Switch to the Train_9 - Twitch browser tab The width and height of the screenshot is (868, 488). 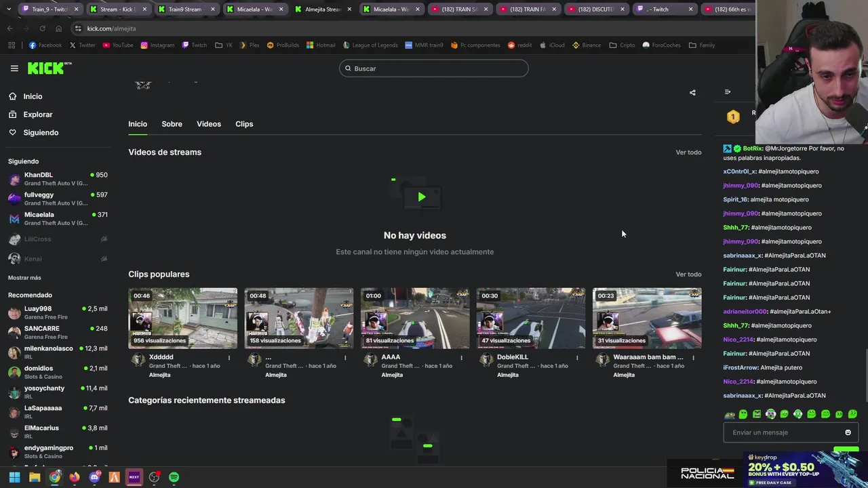[x=50, y=9]
